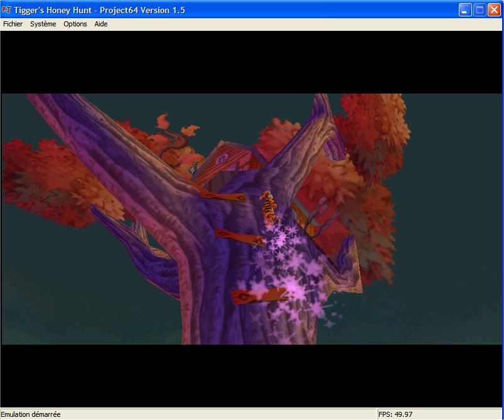Open the Aide menu
504x420 pixels.
101,24
